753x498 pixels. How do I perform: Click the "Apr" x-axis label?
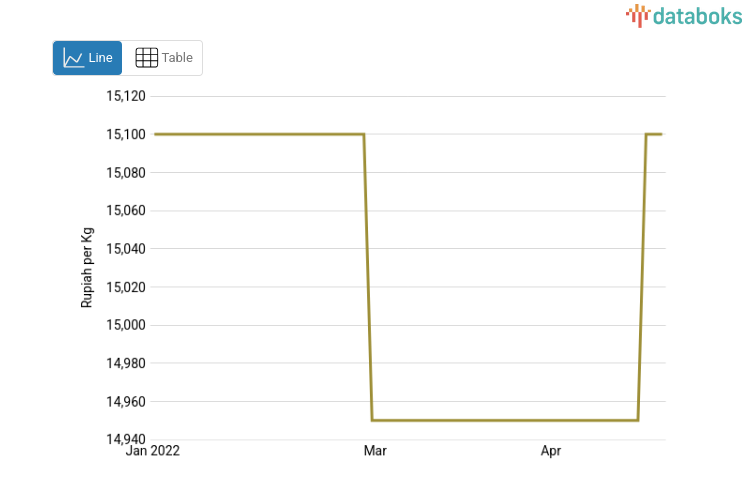551,452
